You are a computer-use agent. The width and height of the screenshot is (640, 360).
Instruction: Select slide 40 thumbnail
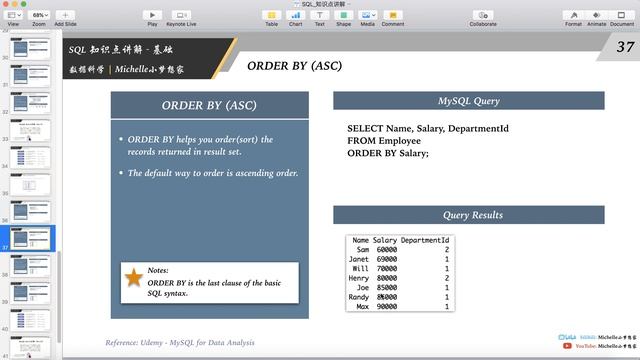tap(30, 320)
